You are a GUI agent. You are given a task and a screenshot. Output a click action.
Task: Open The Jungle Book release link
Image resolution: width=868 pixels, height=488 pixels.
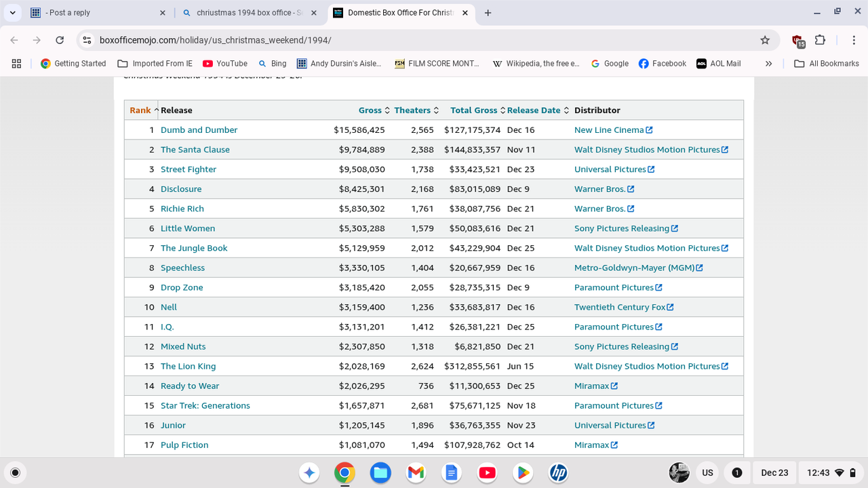point(194,247)
